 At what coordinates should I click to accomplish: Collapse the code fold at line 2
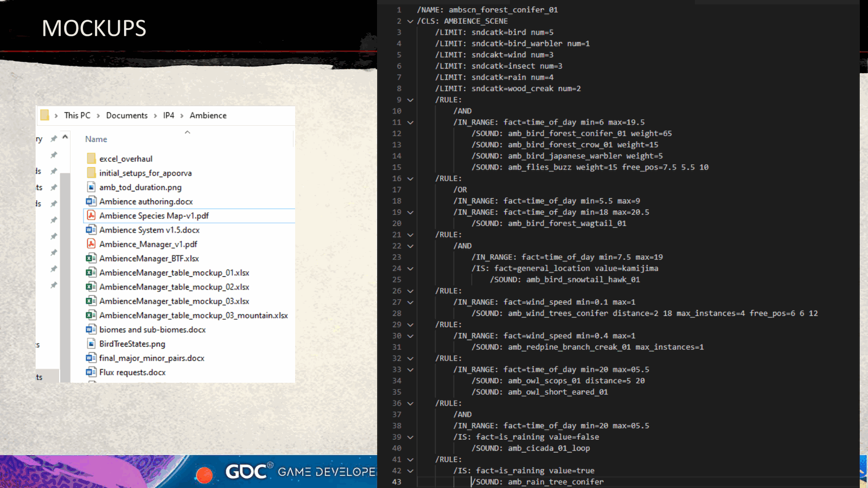[410, 21]
